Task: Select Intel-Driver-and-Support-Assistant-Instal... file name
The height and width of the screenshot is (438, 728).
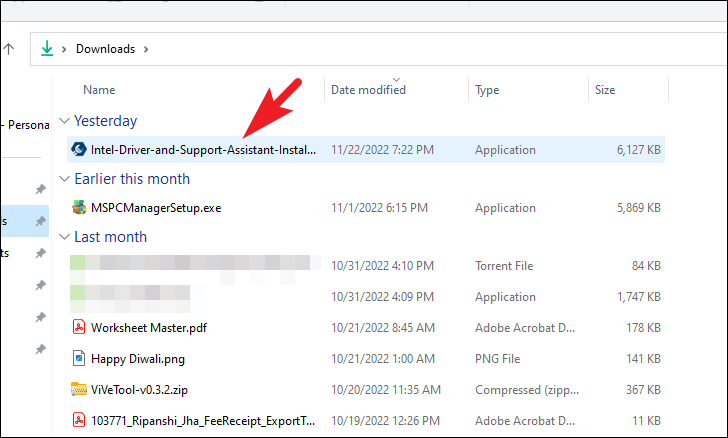Action: pos(203,150)
